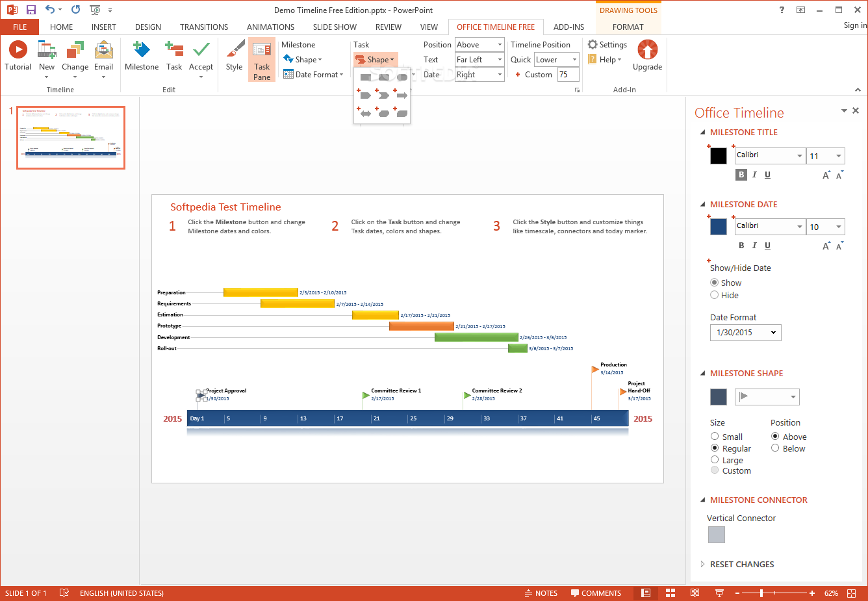Viewport: 868px width, 601px height.
Task: Select Small milestone size
Action: click(x=715, y=437)
